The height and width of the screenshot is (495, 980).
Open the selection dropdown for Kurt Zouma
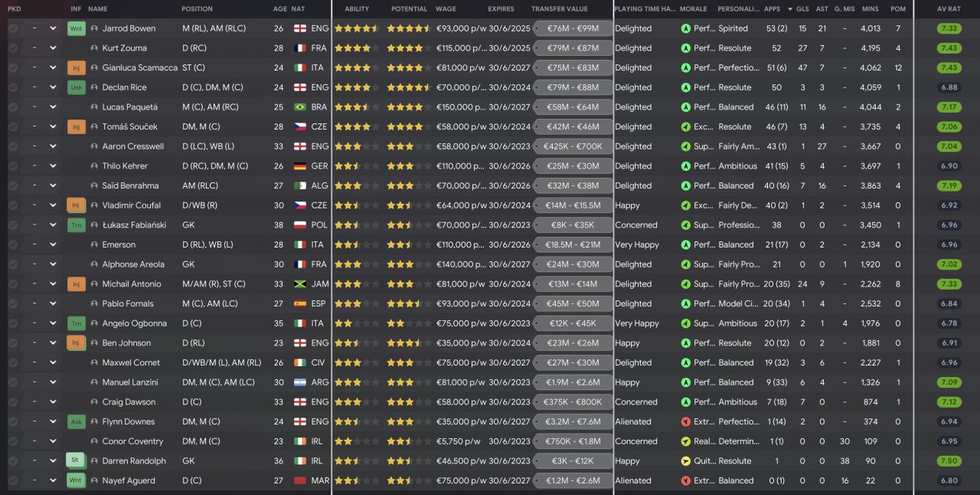(x=53, y=48)
